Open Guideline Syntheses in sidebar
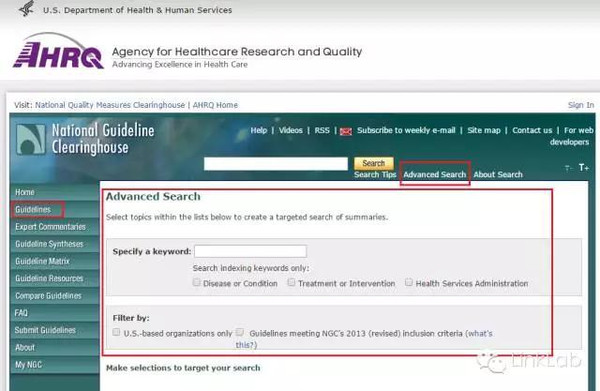 55,244
